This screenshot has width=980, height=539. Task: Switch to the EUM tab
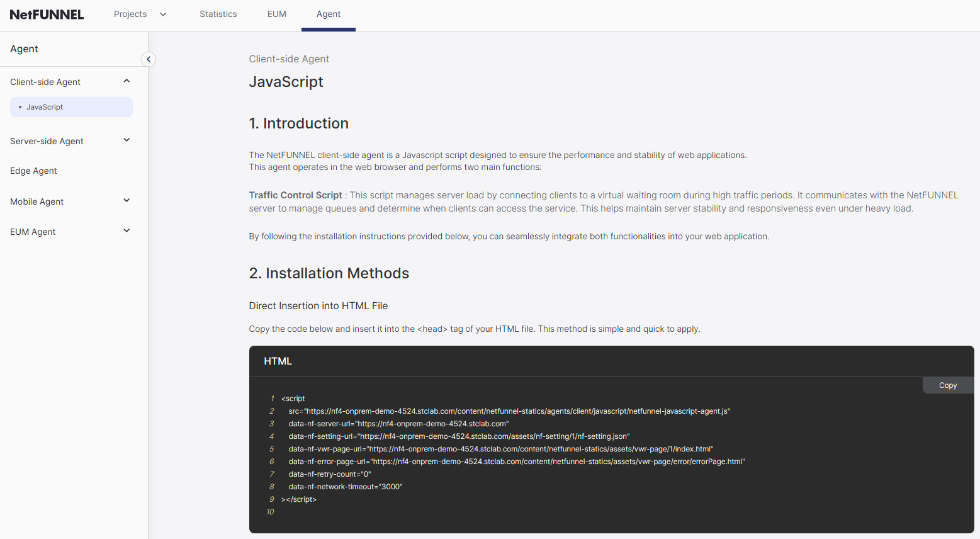276,14
